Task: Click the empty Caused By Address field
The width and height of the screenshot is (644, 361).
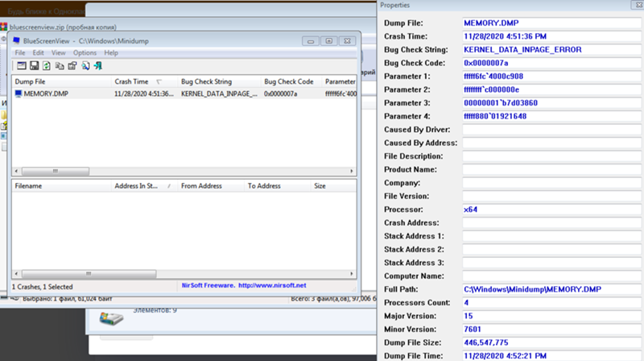Action: pos(551,143)
